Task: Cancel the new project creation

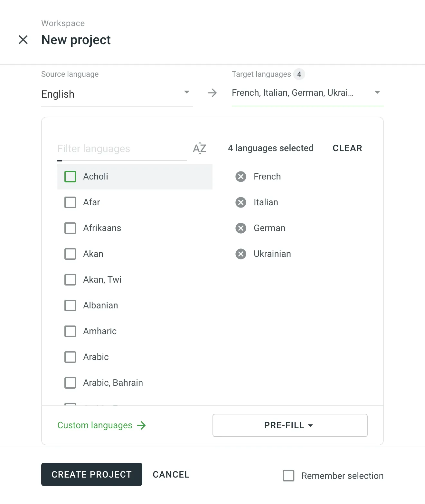Action: (171, 474)
